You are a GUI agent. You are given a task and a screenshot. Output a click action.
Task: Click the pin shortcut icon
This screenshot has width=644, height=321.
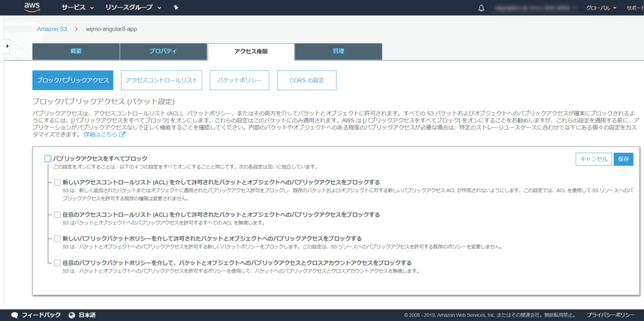pyautogui.click(x=177, y=8)
